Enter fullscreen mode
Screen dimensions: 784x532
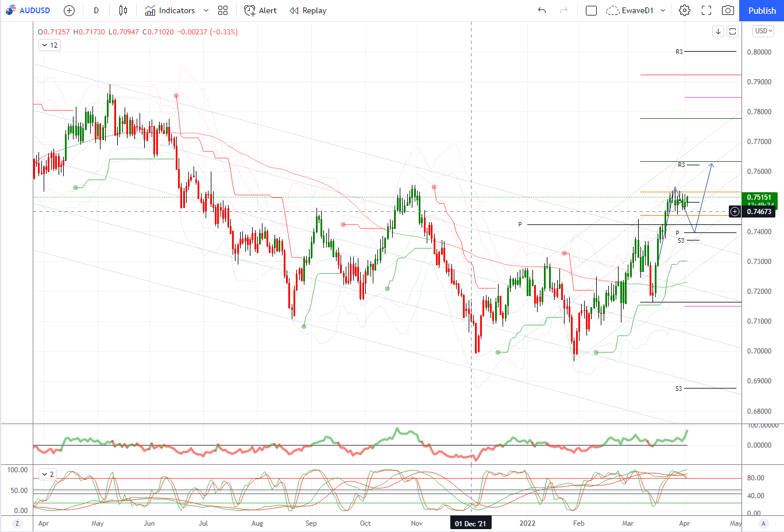[x=706, y=10]
